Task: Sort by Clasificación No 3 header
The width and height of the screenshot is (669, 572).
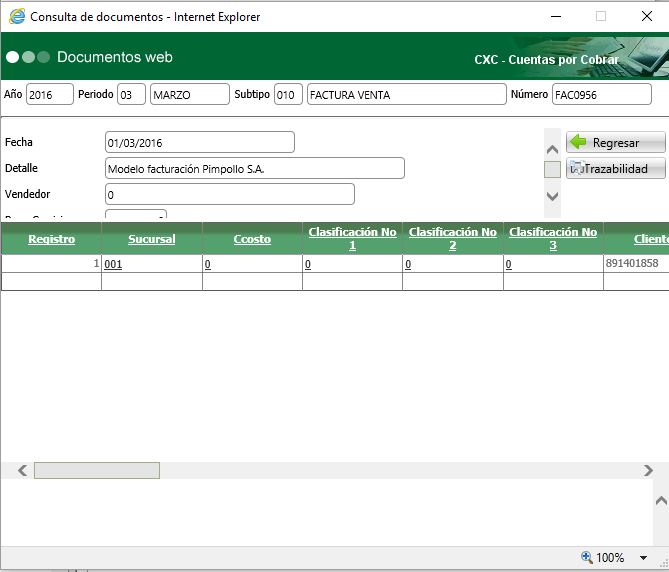Action: point(553,238)
